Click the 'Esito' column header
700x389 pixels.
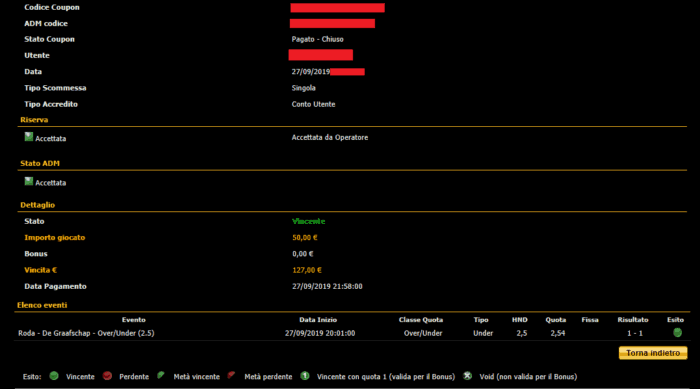tap(675, 320)
